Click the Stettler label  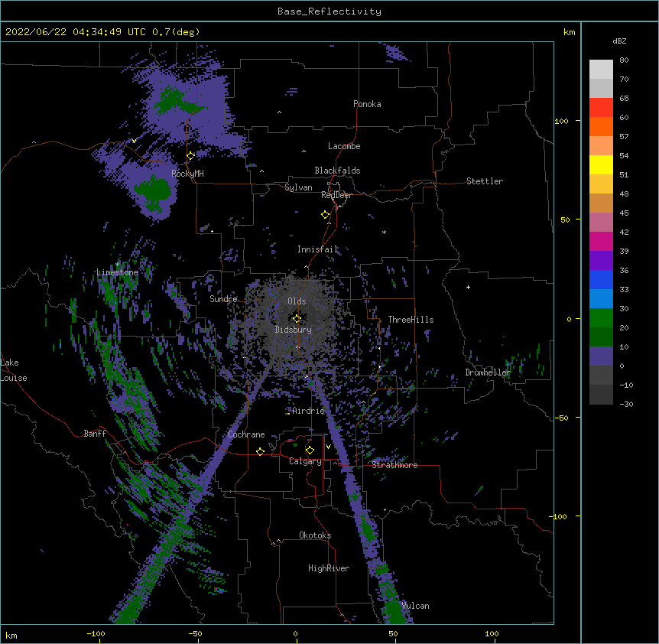pyautogui.click(x=485, y=181)
